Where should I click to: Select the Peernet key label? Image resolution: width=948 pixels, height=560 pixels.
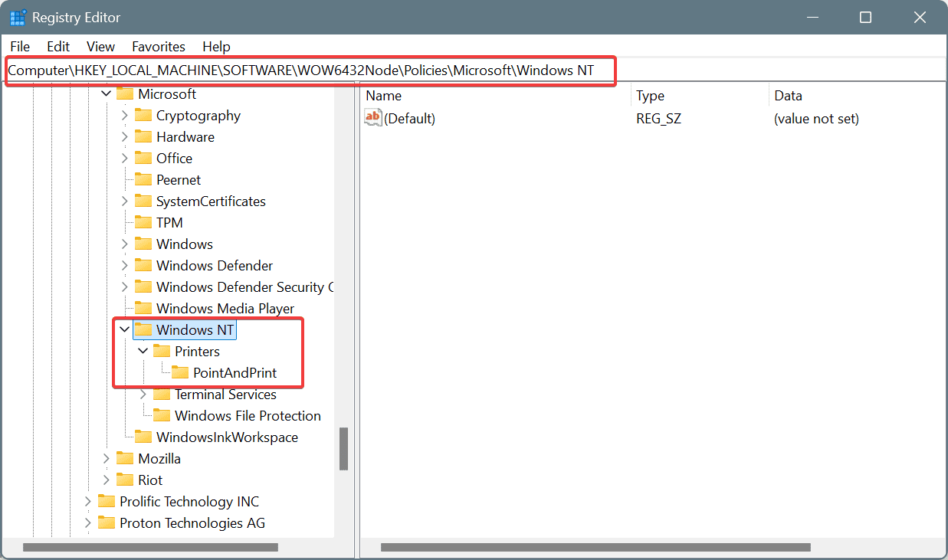tap(179, 180)
